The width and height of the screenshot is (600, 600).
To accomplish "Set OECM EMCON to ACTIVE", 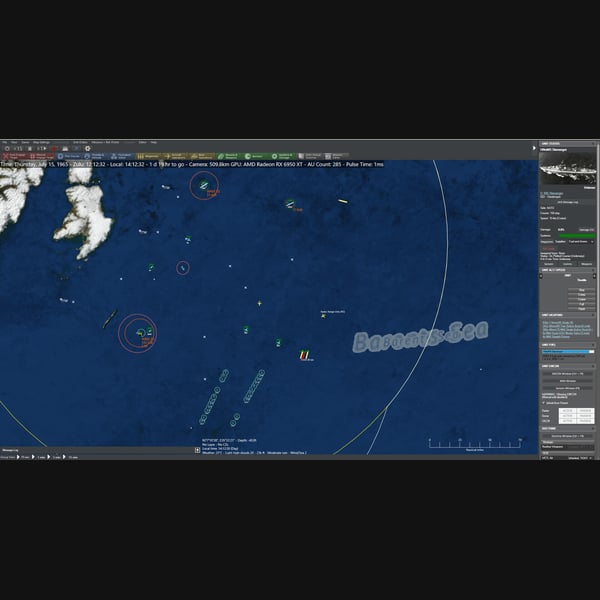I will [x=567, y=421].
